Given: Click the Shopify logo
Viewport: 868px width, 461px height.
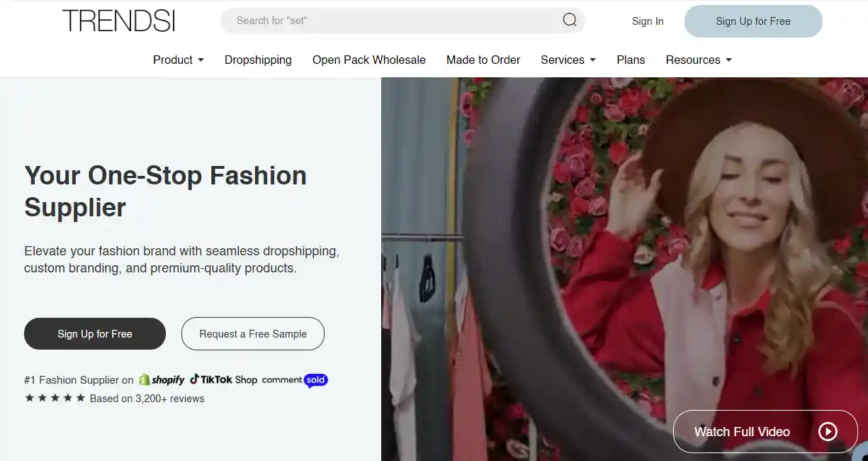Looking at the screenshot, I should pyautogui.click(x=162, y=379).
